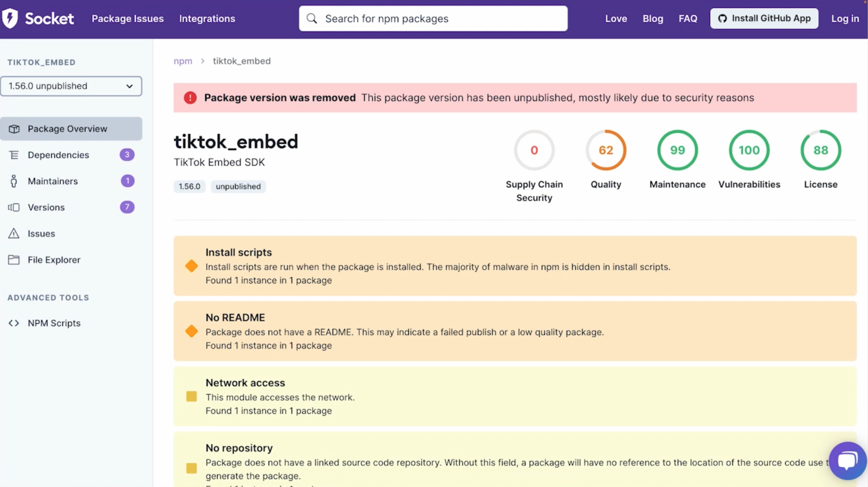868x487 pixels.
Task: Select Maintainers in sidebar
Action: 71,181
